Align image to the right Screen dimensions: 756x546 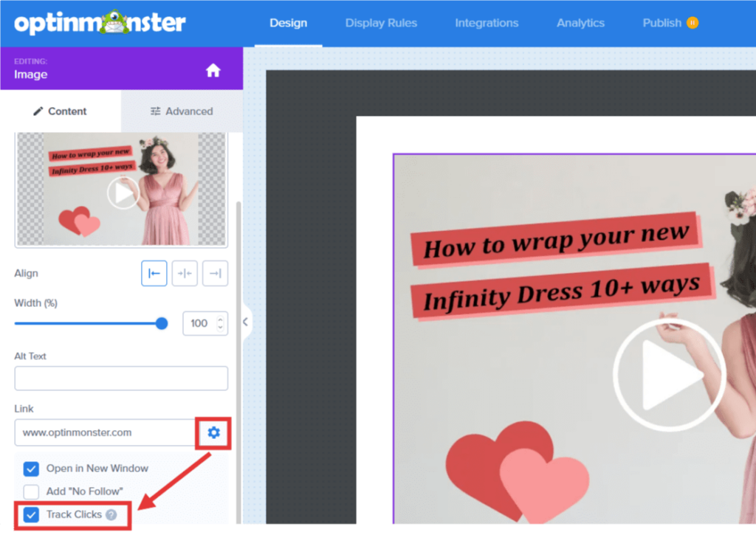tap(215, 273)
